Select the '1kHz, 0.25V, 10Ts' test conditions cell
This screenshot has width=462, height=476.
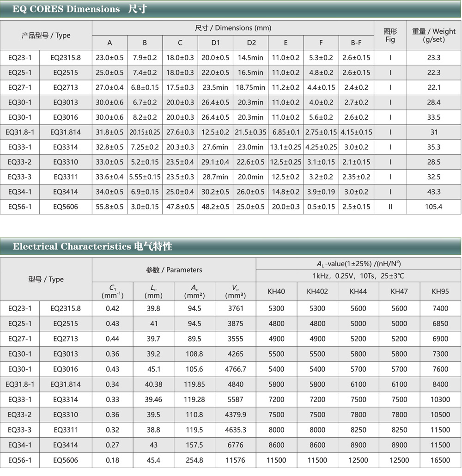tap(359, 276)
